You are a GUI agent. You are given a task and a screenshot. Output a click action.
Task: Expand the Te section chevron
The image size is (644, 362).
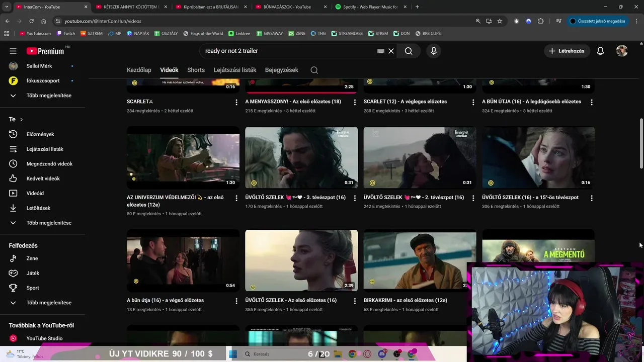point(21,119)
